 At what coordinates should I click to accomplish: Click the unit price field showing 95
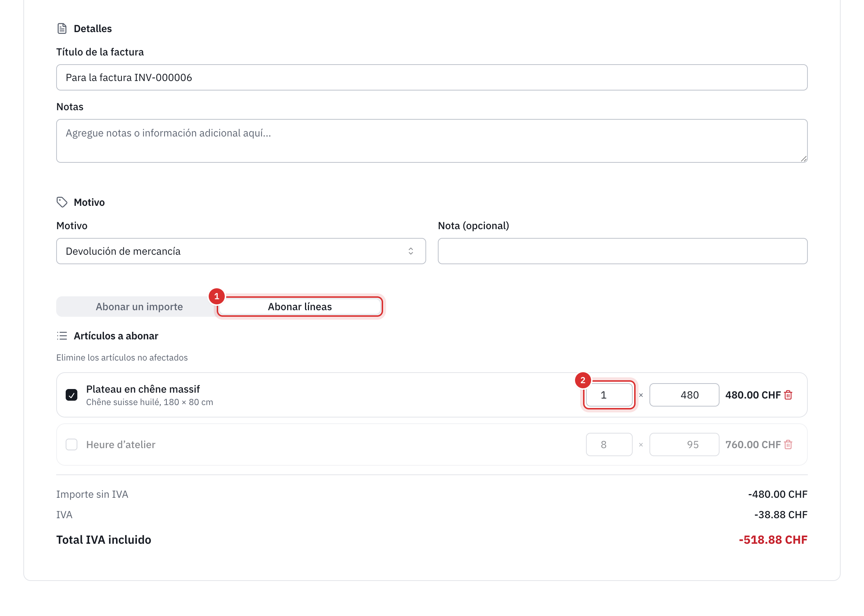pos(684,444)
